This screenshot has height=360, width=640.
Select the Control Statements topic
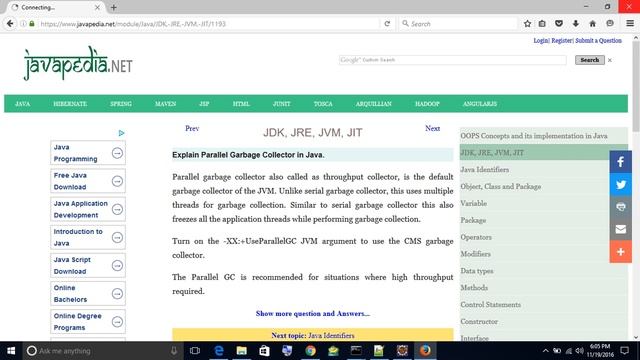click(491, 304)
